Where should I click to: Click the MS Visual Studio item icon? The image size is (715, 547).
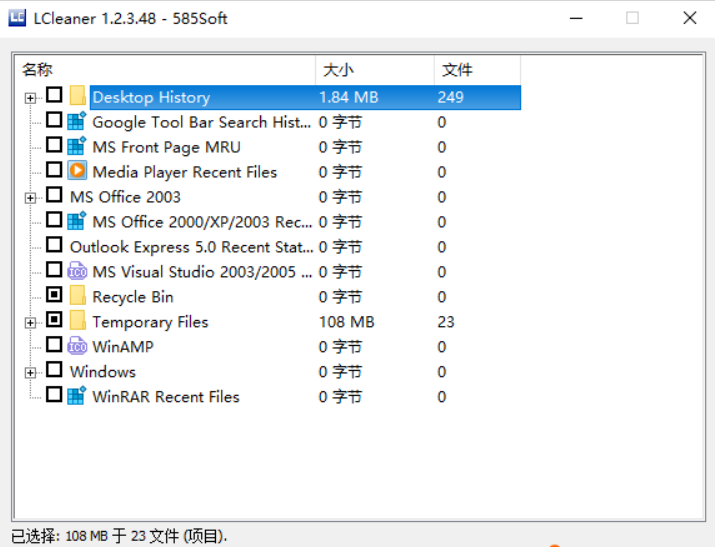tap(77, 272)
